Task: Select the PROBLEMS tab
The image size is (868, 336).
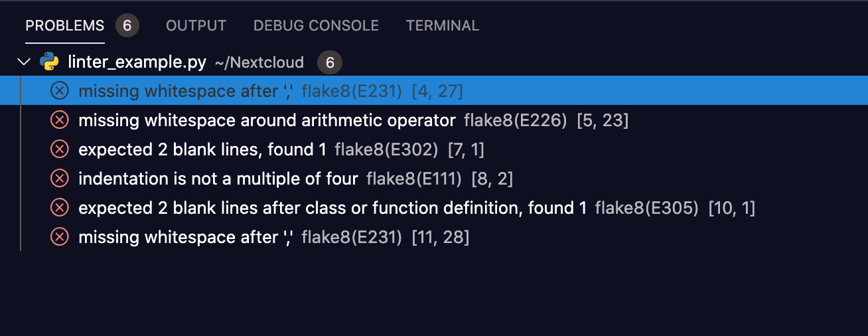Action: pos(65,26)
